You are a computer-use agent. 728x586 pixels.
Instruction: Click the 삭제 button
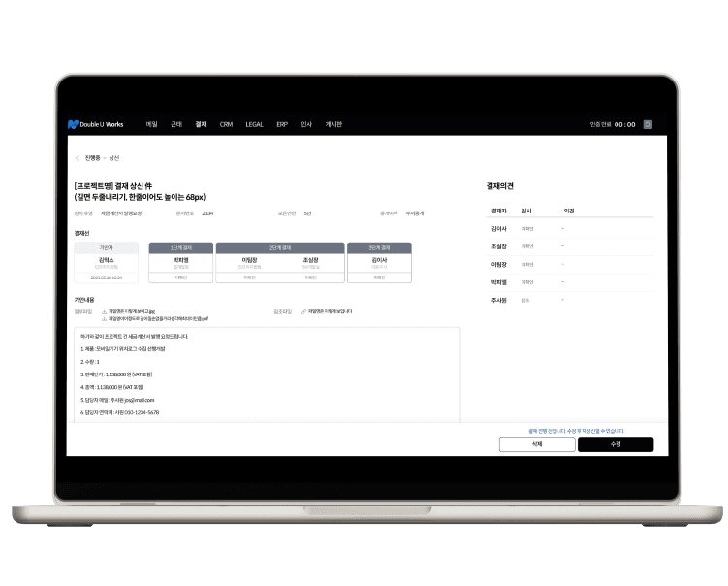537,444
